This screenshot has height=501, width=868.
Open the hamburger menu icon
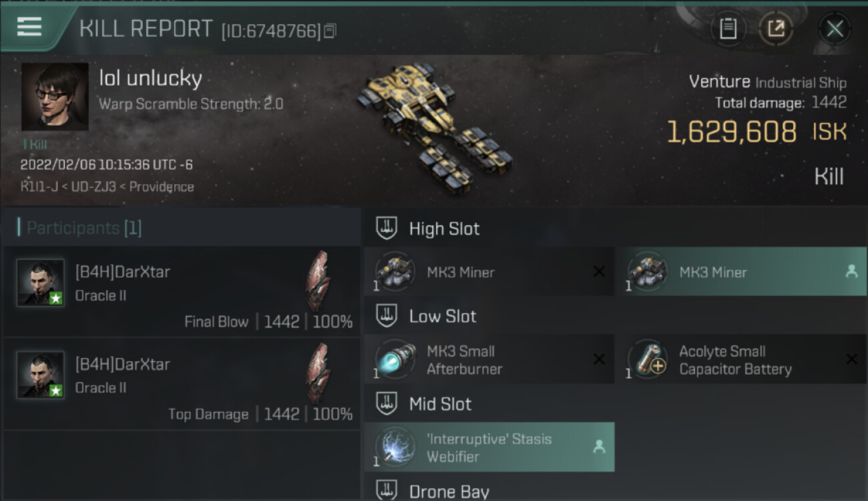pyautogui.click(x=29, y=27)
